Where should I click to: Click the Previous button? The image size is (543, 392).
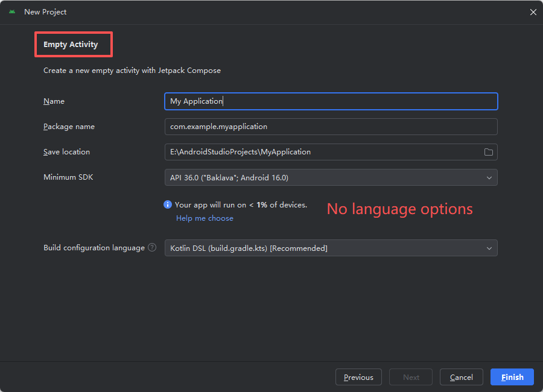point(358,376)
